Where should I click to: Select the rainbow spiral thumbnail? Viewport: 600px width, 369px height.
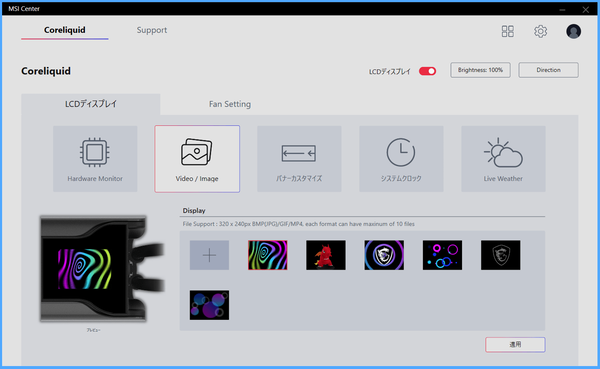tap(267, 255)
